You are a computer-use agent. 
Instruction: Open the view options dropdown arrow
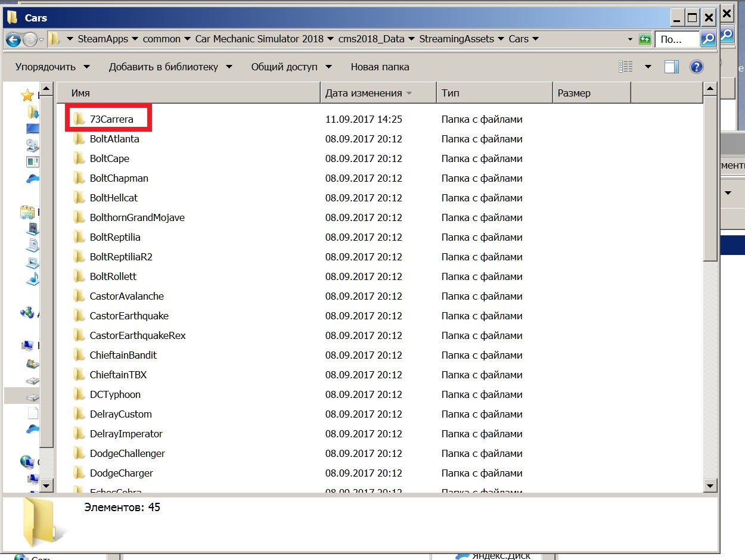648,67
